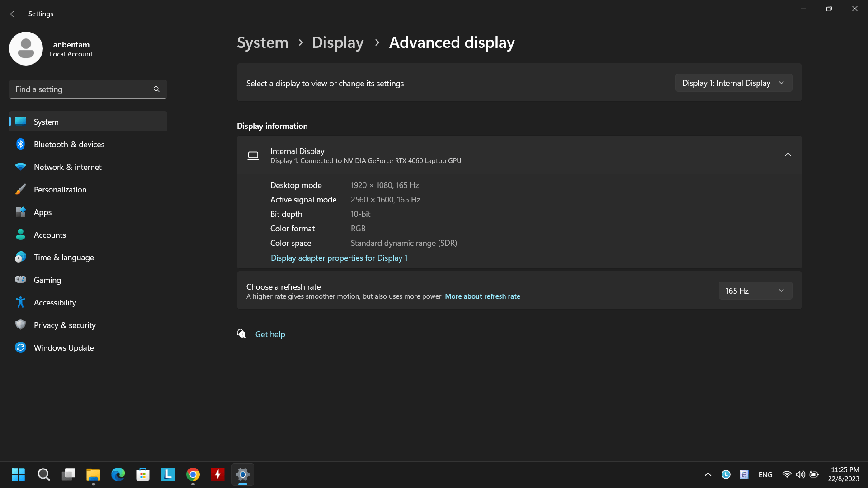
Task: Open Windows Update
Action: [x=64, y=347]
